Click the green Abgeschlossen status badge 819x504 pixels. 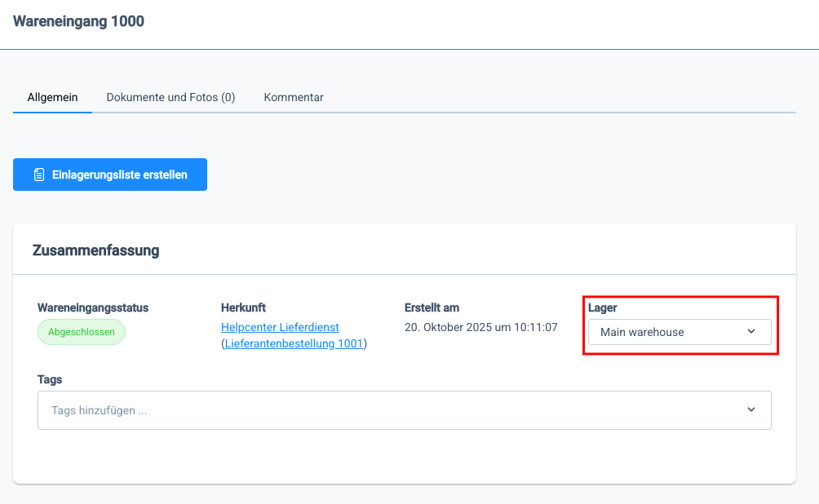point(82,332)
